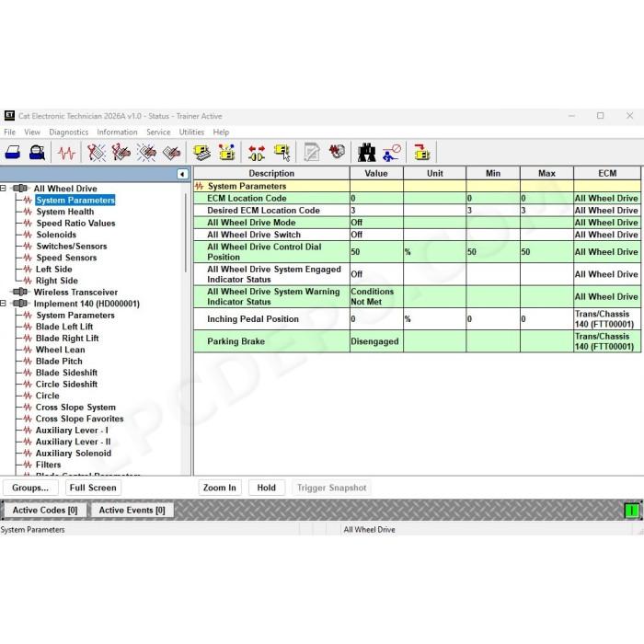Click the Implement 140 ECM connector icon

[19, 303]
